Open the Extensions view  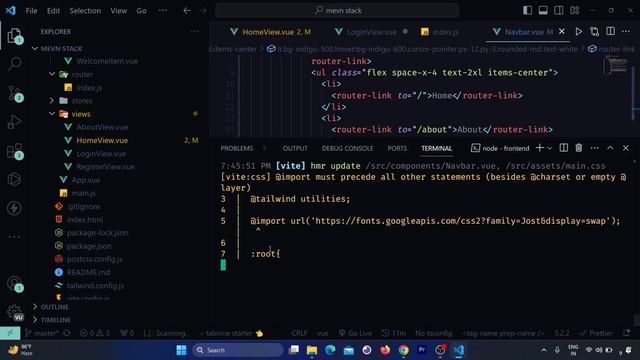click(15, 151)
